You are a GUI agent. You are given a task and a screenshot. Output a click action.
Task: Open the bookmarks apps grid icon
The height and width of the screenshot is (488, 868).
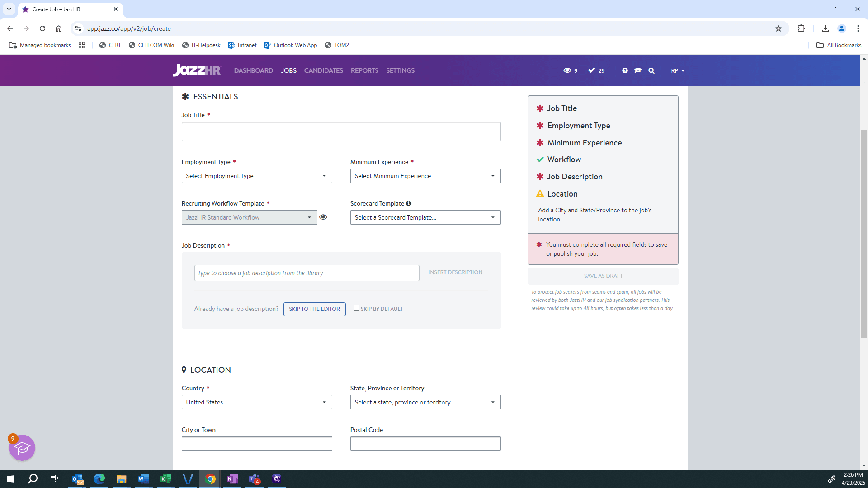pyautogui.click(x=82, y=45)
